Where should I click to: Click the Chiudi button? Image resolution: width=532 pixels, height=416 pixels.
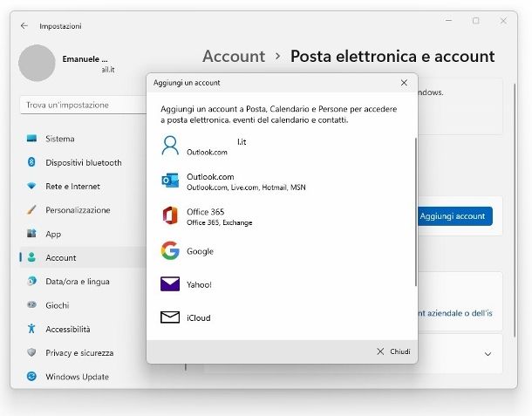393,351
